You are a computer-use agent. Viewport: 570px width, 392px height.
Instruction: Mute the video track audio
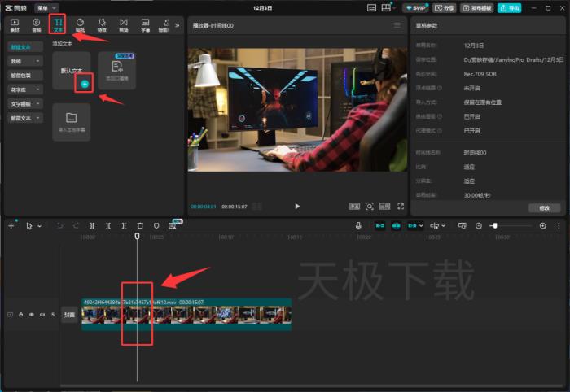point(42,314)
